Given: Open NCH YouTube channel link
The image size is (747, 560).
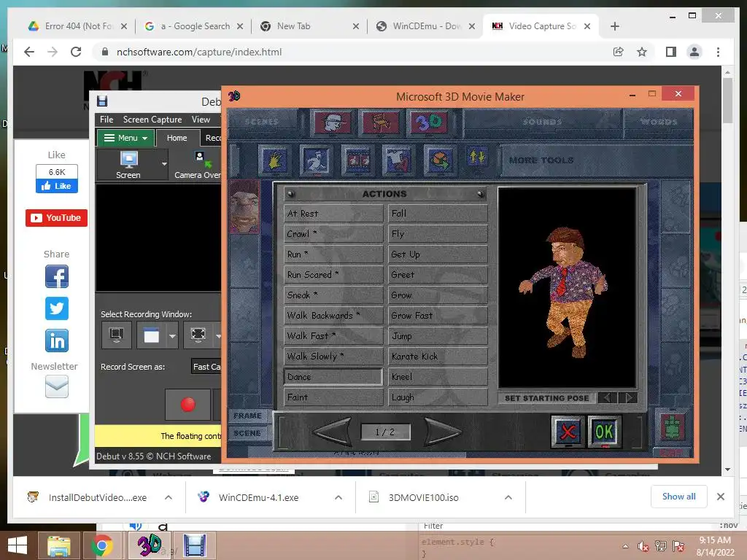Looking at the screenshot, I should [56, 218].
